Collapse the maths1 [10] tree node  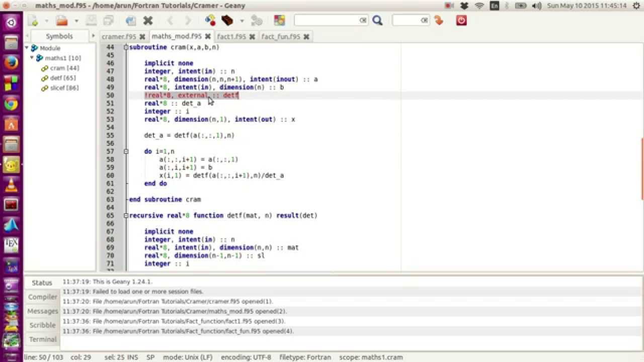coord(32,58)
